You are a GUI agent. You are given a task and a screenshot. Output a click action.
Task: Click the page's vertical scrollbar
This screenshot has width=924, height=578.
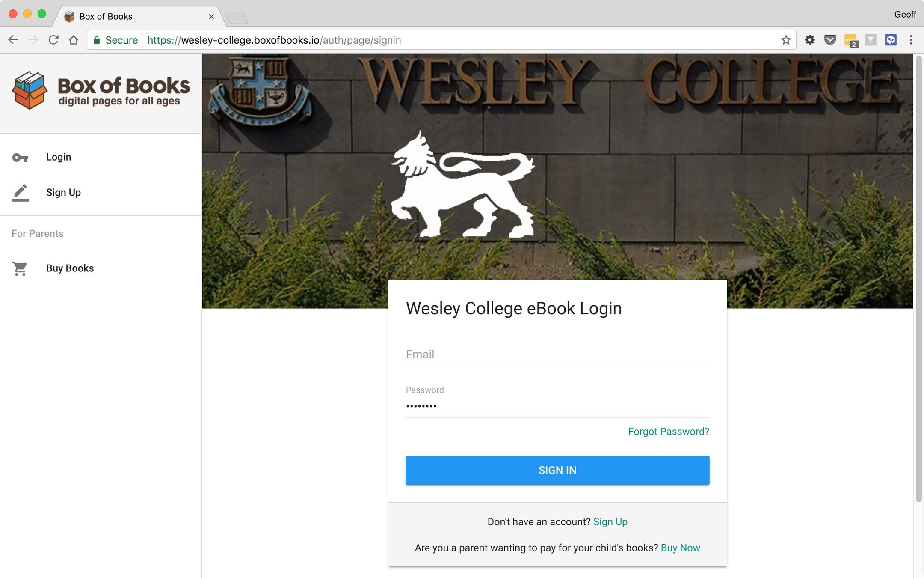pos(918,278)
